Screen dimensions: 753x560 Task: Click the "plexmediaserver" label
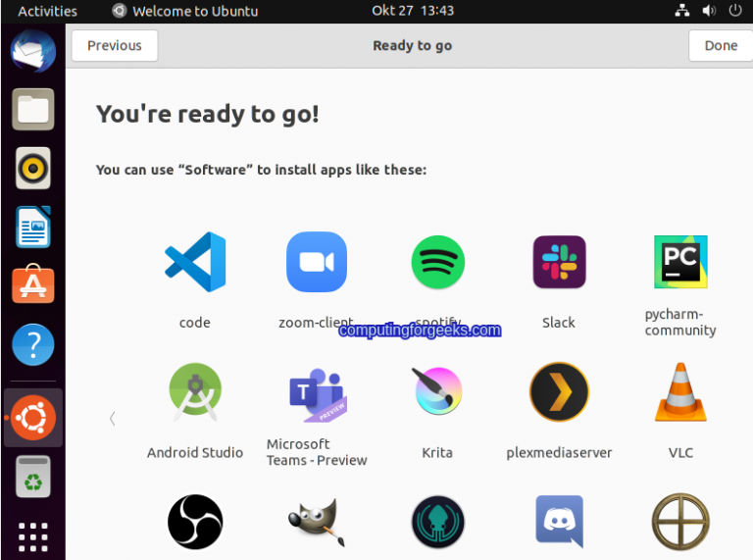click(x=560, y=452)
